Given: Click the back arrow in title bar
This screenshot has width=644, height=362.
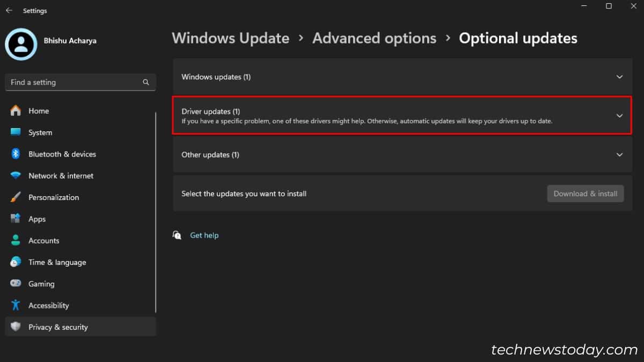Looking at the screenshot, I should 9,10.
